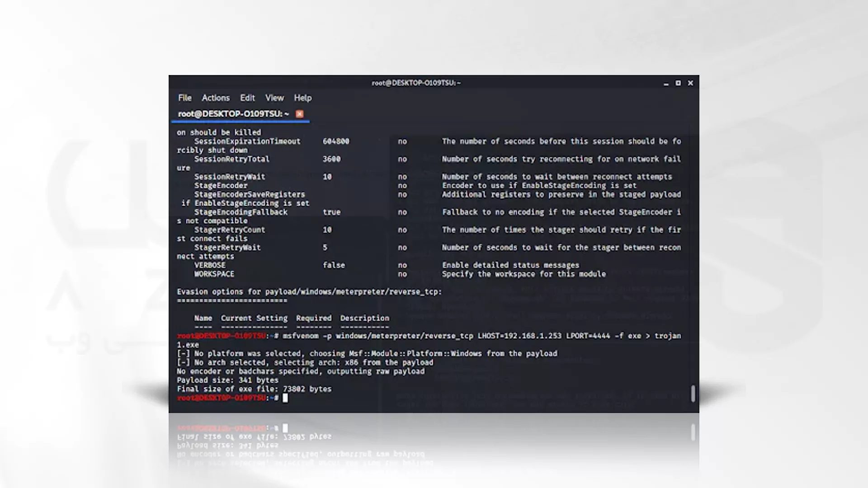Click 'on should be killed' line
This screenshot has width=868, height=488.
(219, 132)
